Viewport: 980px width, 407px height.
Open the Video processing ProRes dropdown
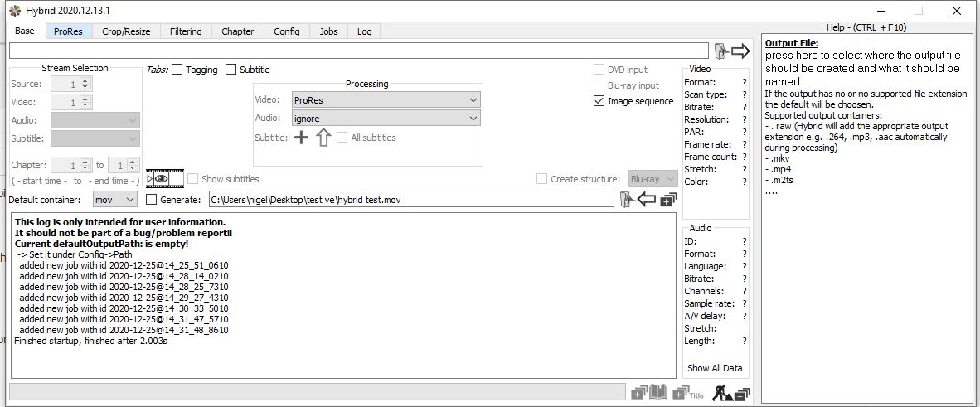tap(386, 99)
